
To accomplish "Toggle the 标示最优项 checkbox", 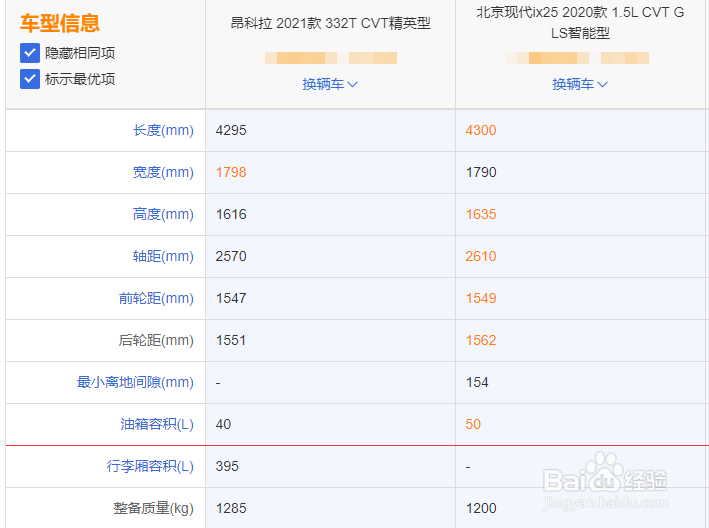I will click(x=30, y=79).
